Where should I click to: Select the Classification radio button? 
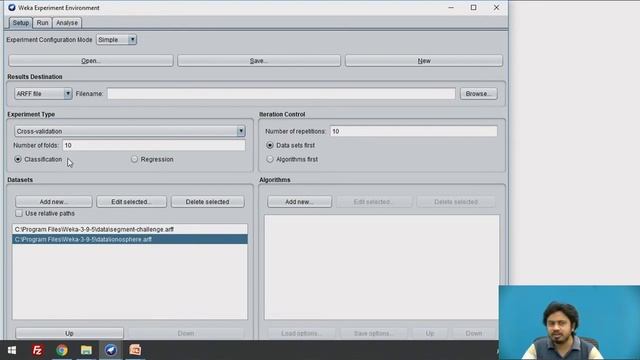point(18,159)
